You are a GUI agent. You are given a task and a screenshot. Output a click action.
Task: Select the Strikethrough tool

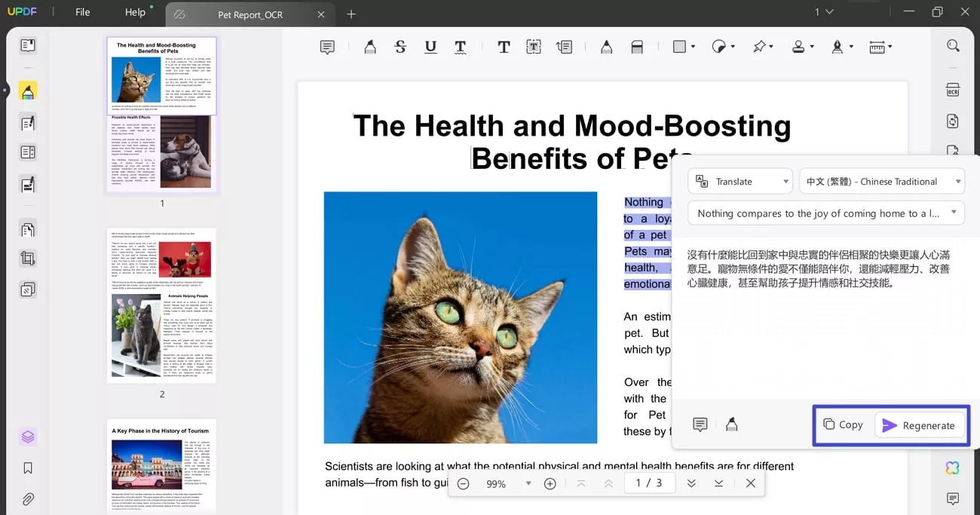click(400, 47)
